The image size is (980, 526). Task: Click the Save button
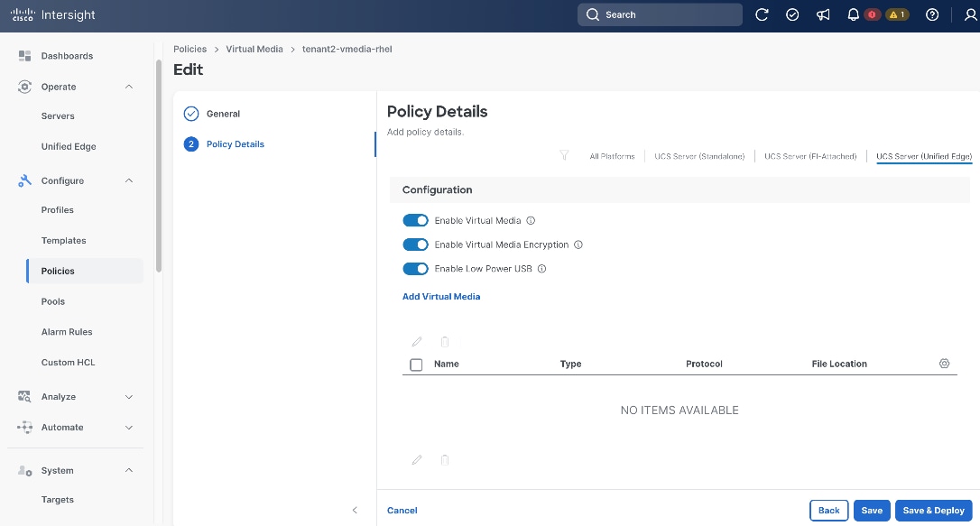pyautogui.click(x=872, y=511)
